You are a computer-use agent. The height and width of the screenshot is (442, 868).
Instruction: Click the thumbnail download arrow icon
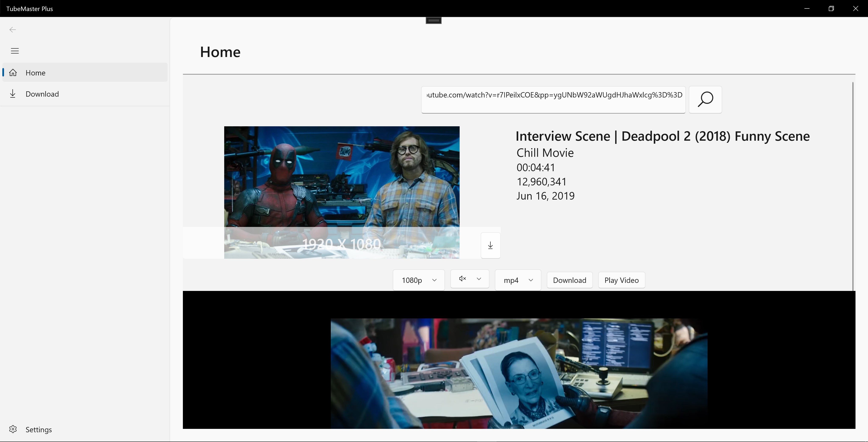point(490,245)
